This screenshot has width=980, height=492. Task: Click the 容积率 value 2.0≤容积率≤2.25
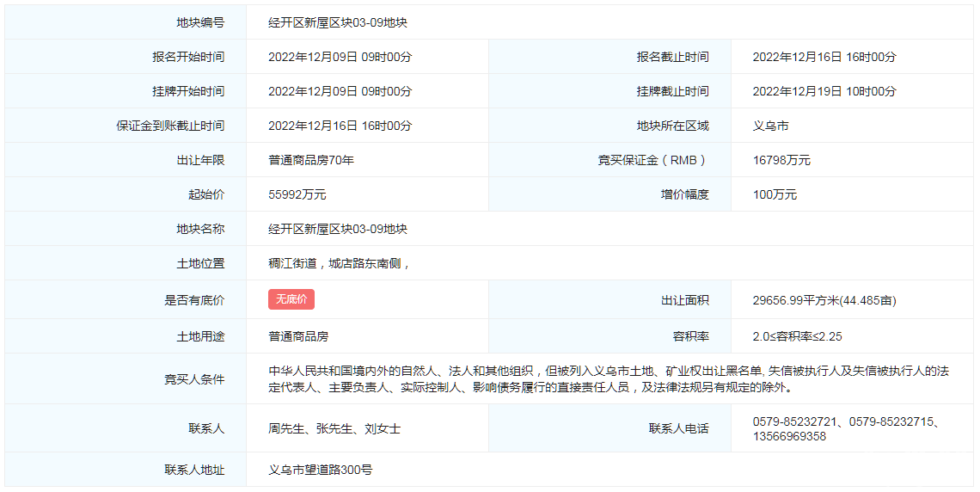click(797, 336)
